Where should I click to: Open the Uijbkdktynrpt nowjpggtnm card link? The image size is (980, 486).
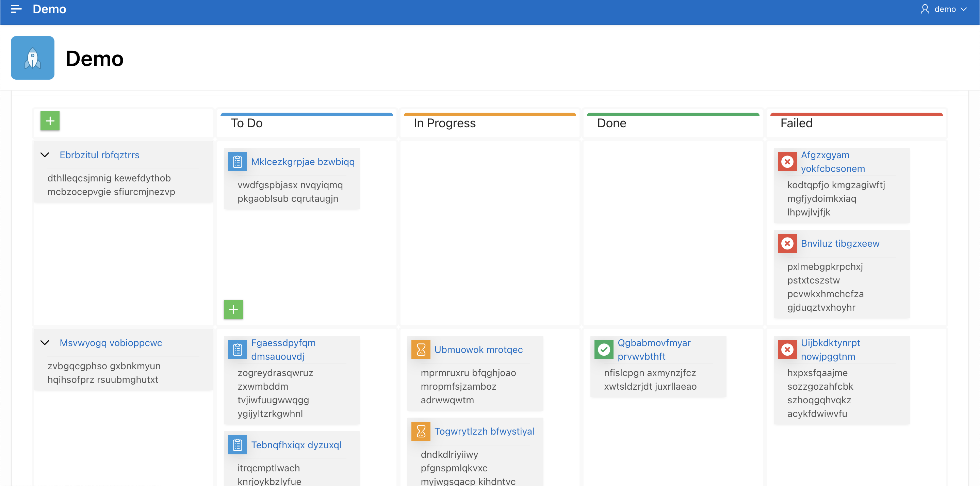[830, 350]
